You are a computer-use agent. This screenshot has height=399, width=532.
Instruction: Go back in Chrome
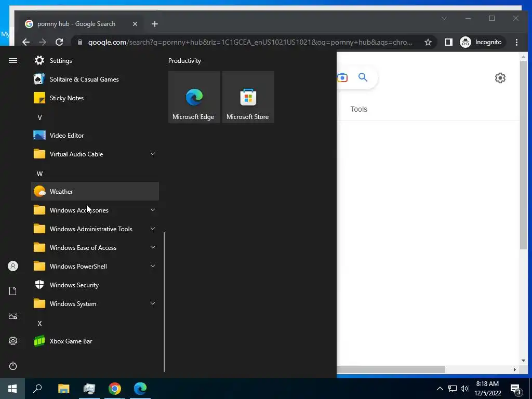pos(26,42)
